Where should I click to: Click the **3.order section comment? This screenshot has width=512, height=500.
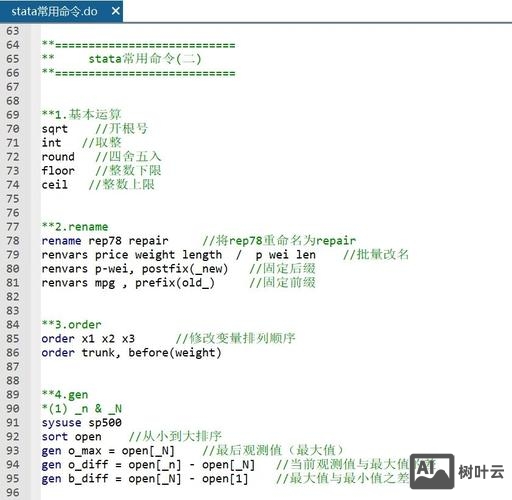(72, 325)
